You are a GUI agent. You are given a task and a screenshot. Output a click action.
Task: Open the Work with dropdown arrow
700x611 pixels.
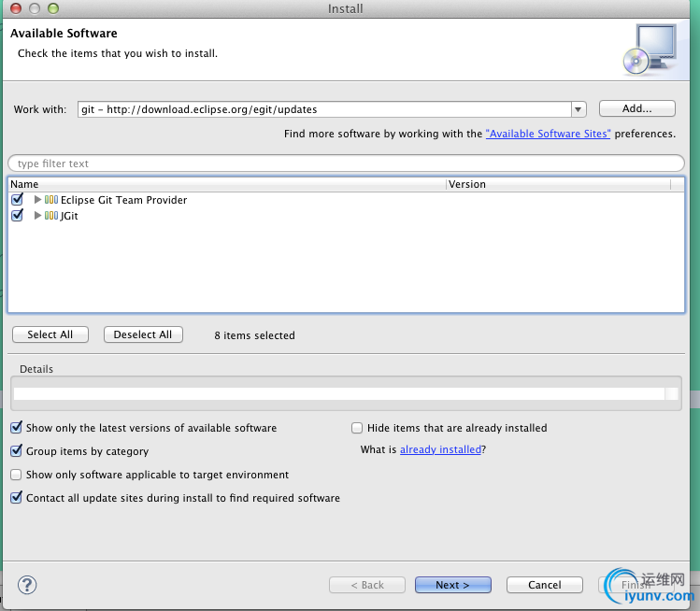coord(579,109)
